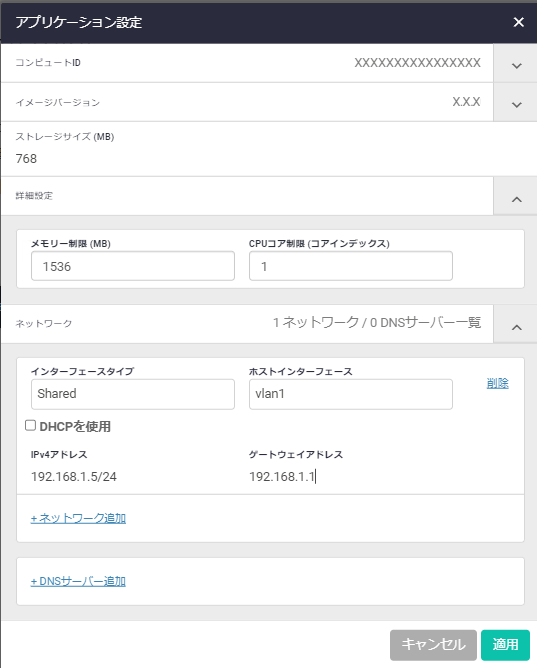Image resolution: width=537 pixels, height=668 pixels.
Task: Focus the CPUコア制限 input field
Action: 350,266
